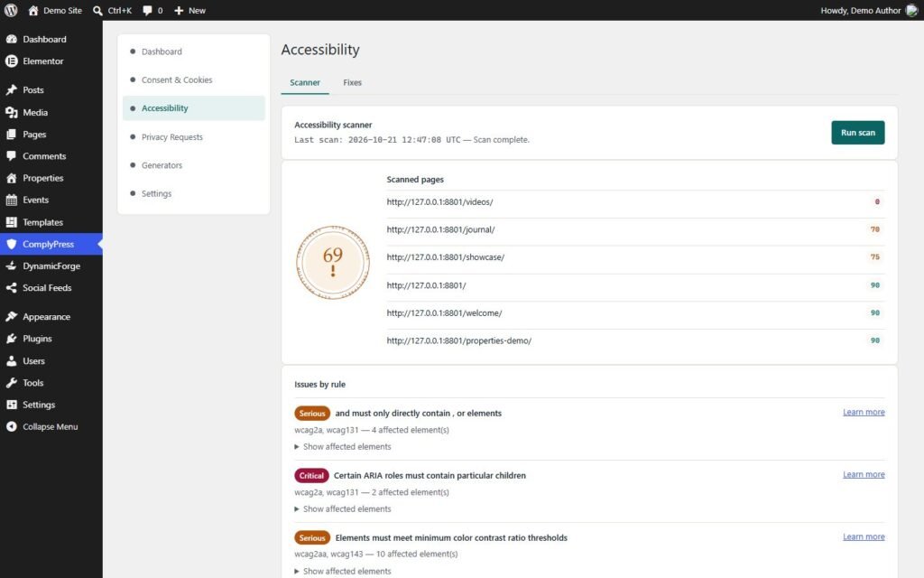924x578 pixels.
Task: Select http://127.0.0.1:8801/properties-demo/ row
Action: click(x=635, y=340)
